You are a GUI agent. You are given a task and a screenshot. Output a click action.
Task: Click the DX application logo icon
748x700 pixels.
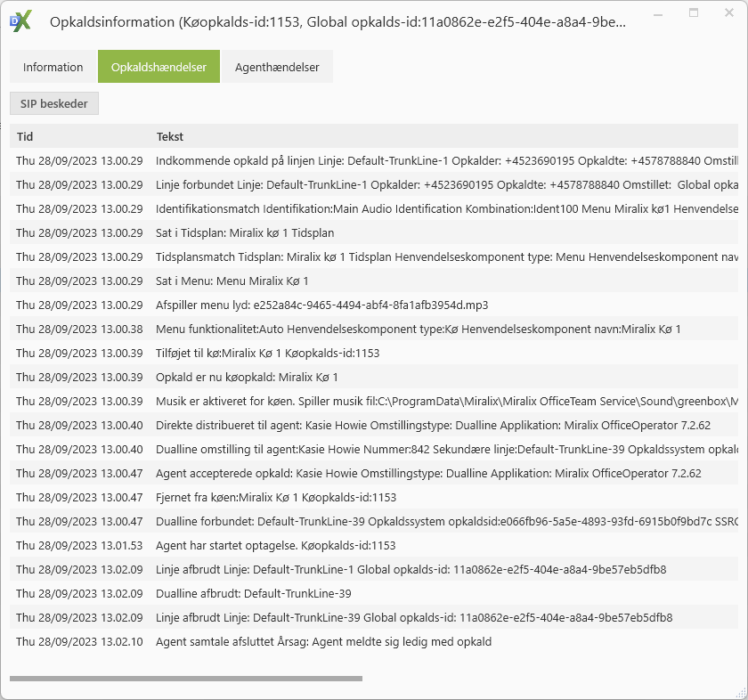20,21
